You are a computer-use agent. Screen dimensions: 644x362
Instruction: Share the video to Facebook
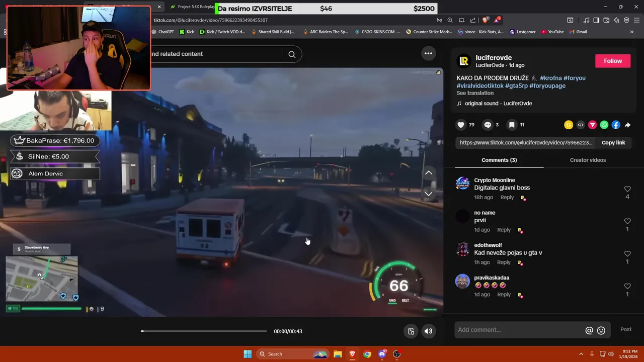[616, 125]
